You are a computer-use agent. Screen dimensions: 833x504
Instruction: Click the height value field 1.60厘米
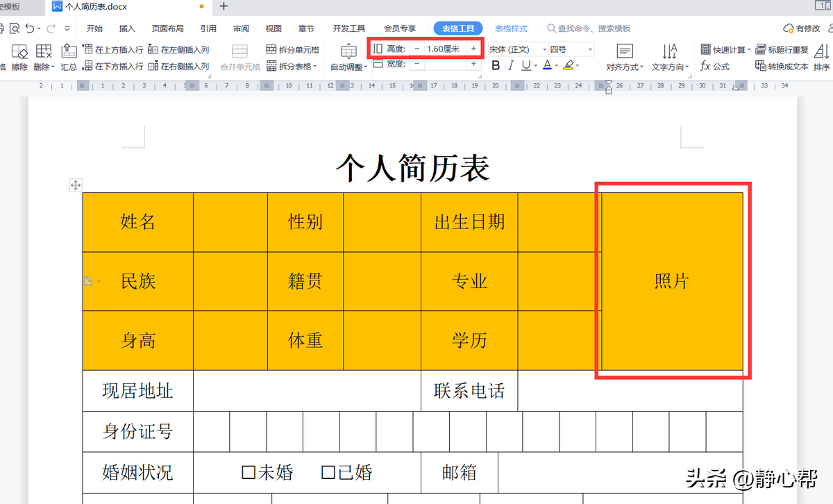(x=445, y=49)
